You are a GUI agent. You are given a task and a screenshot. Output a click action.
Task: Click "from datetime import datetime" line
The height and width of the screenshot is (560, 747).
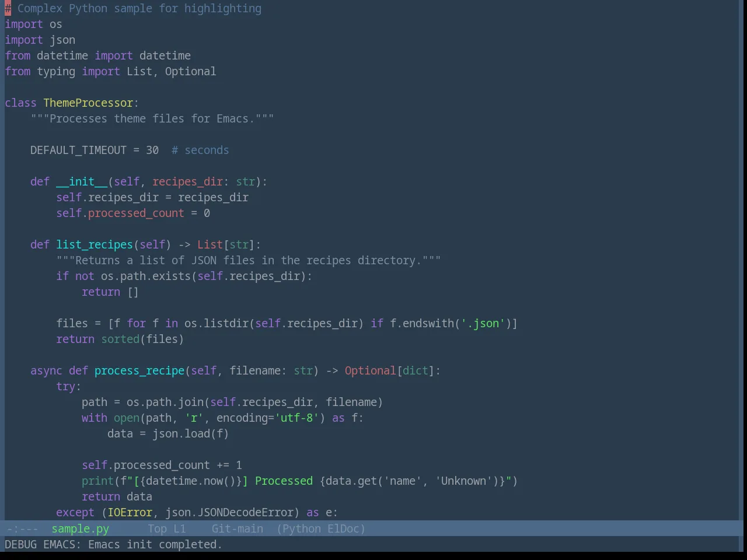pyautogui.click(x=97, y=55)
